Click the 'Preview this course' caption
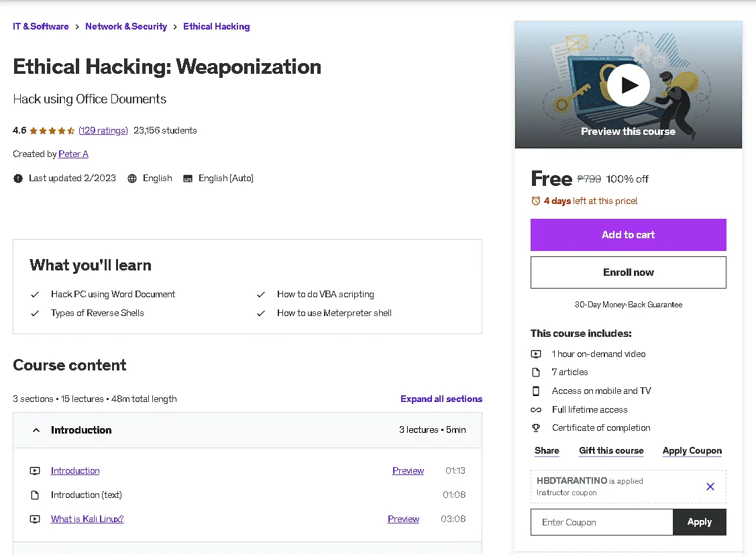Screen dimensions: 756x555 [x=629, y=132]
